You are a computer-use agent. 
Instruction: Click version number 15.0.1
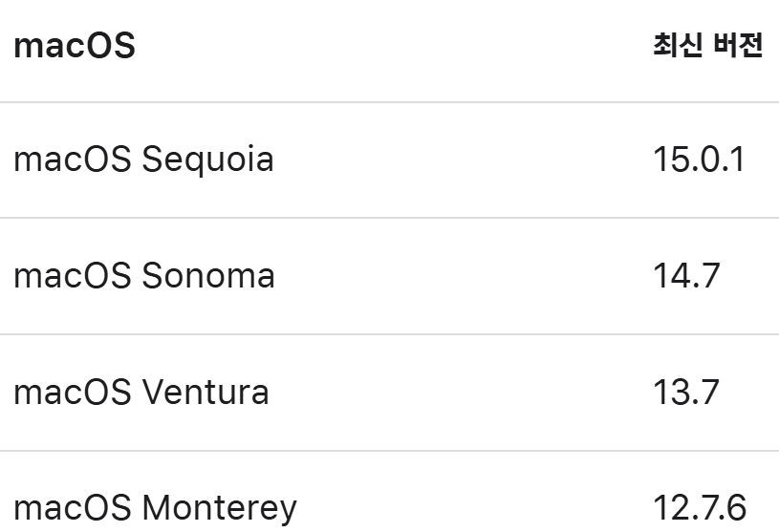pos(698,160)
